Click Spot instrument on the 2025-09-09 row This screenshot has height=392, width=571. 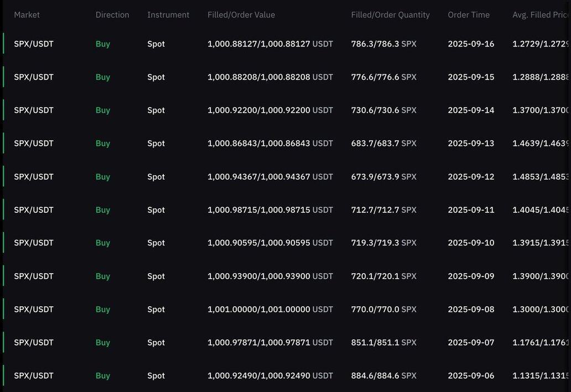tap(156, 276)
